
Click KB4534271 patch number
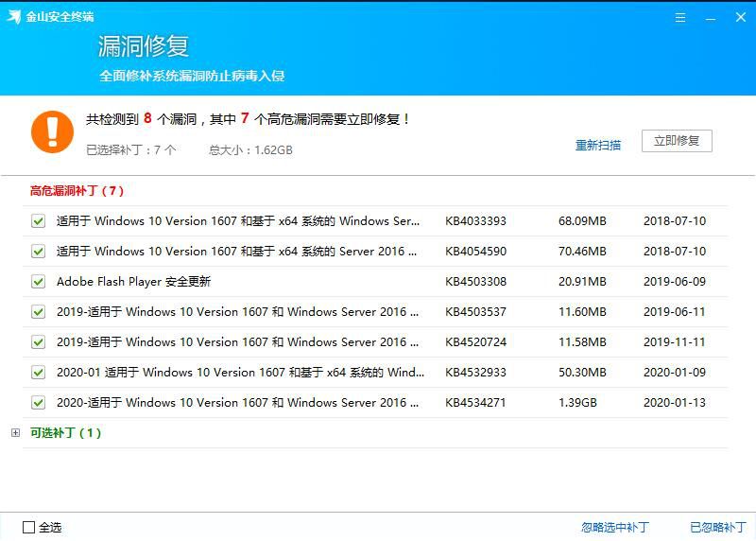pos(475,403)
